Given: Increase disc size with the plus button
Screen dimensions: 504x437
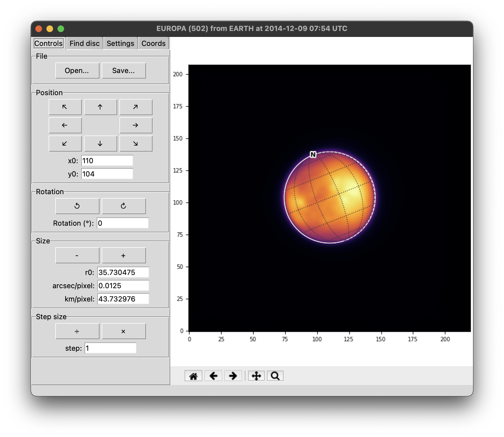Looking at the screenshot, I should [x=124, y=255].
